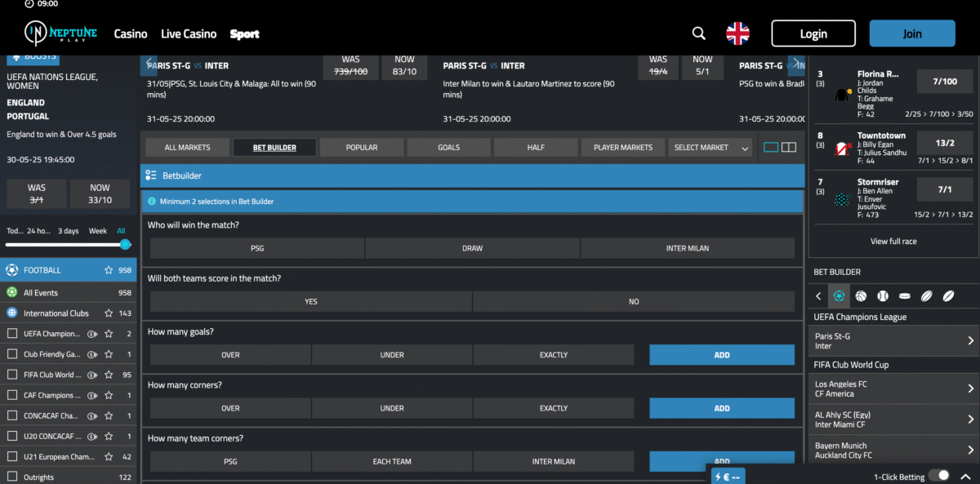
Task: Switch to two-column market layout
Action: tap(789, 148)
